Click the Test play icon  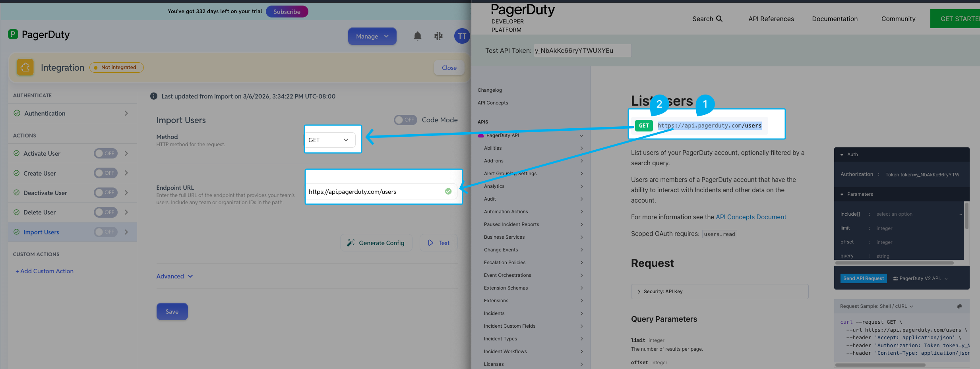coord(430,243)
